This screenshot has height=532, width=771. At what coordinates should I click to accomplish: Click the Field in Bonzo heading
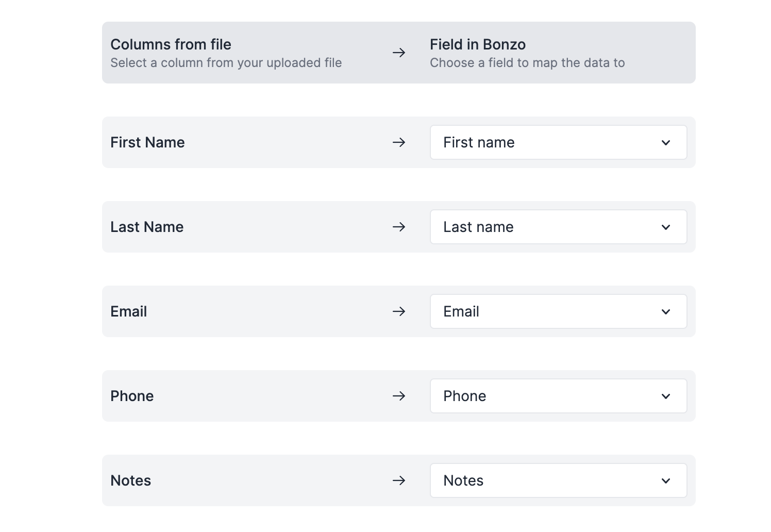[477, 44]
